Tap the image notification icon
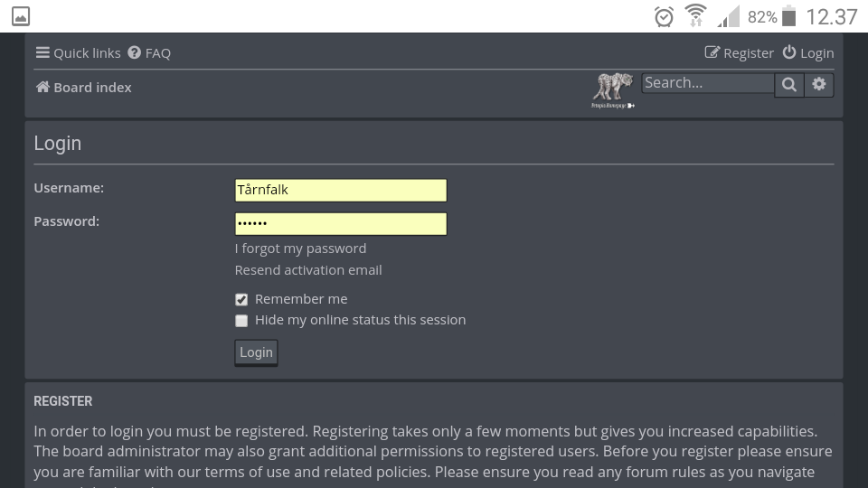Image resolution: width=868 pixels, height=488 pixels. click(x=21, y=16)
